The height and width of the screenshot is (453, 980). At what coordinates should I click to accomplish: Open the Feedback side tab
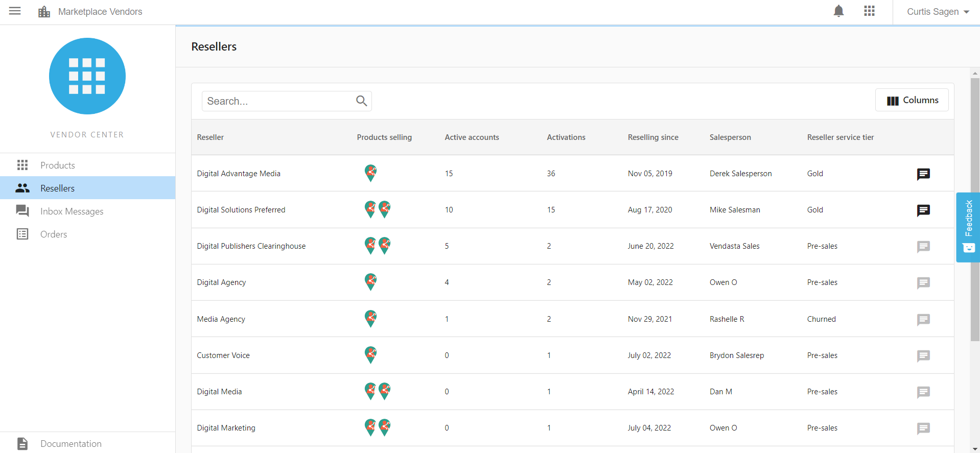pos(968,227)
